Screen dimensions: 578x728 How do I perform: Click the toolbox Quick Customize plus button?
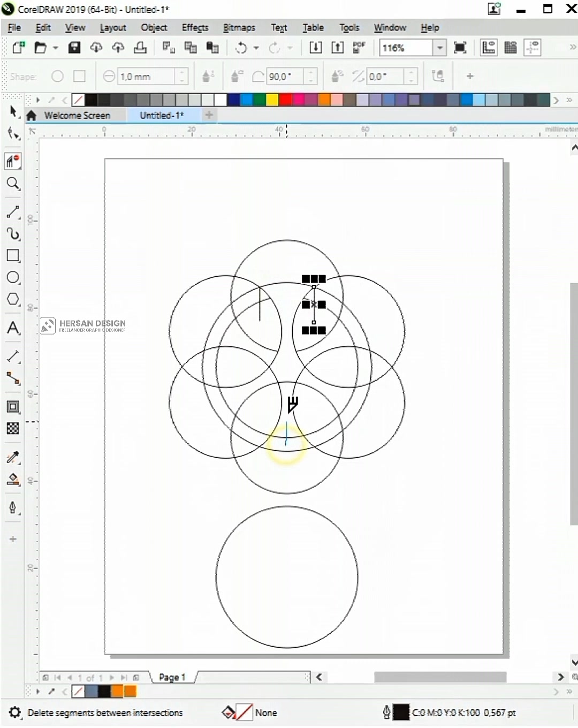(13, 539)
